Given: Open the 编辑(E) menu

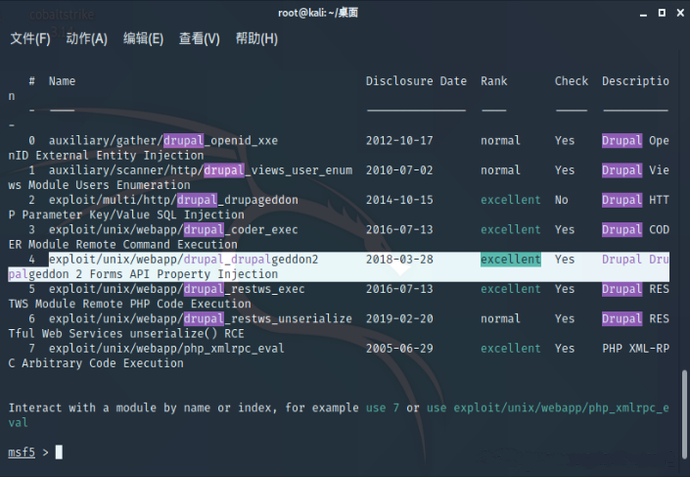Looking at the screenshot, I should click(x=143, y=39).
